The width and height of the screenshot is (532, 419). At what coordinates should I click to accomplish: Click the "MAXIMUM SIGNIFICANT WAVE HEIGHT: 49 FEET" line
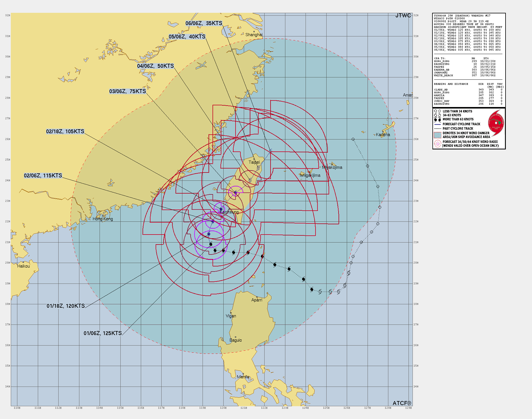pos(468,27)
